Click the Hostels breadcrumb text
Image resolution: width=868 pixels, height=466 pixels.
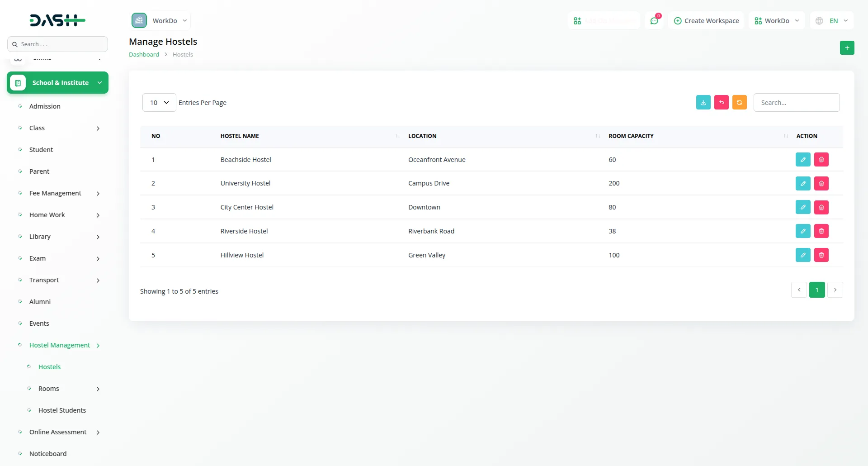[x=183, y=54]
